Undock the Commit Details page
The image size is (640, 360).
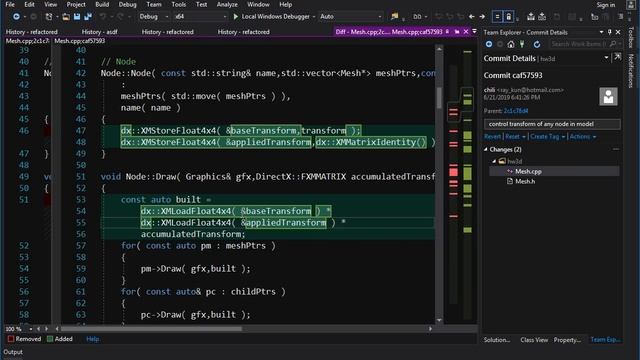click(x=618, y=57)
